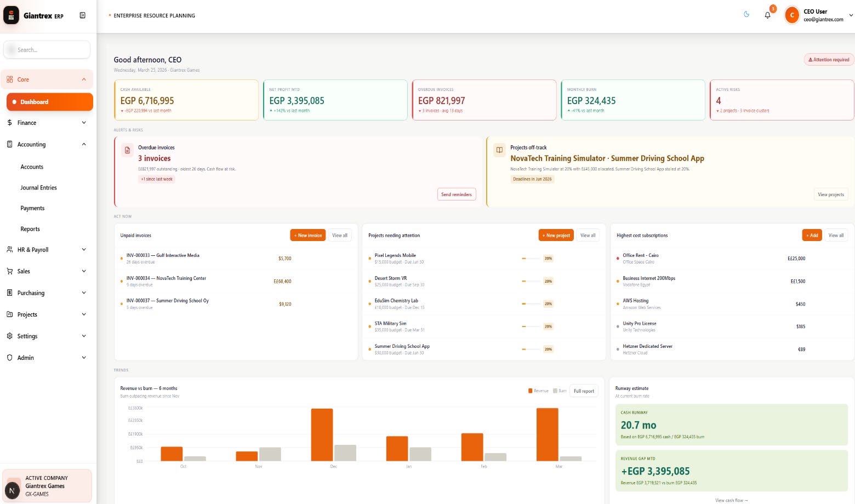Open the user account dropdown chevron
855x504 pixels.
851,15
